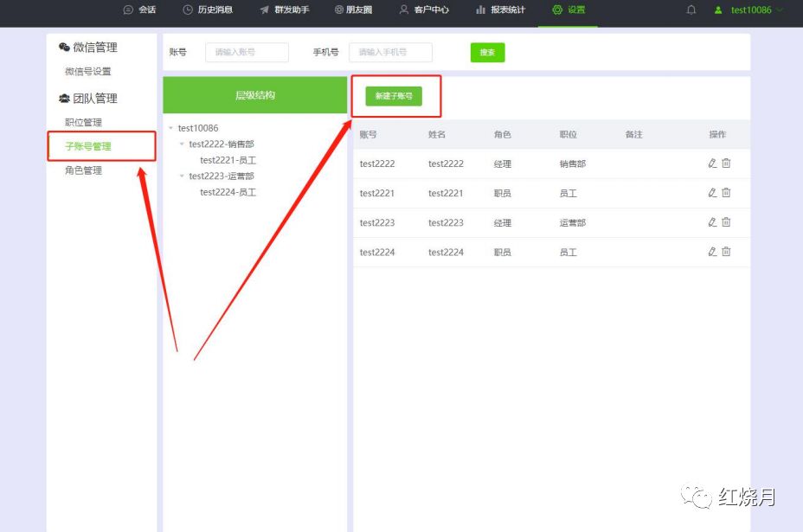Image resolution: width=803 pixels, height=532 pixels.
Task: Click the 操作 column header
Action: [x=717, y=134]
